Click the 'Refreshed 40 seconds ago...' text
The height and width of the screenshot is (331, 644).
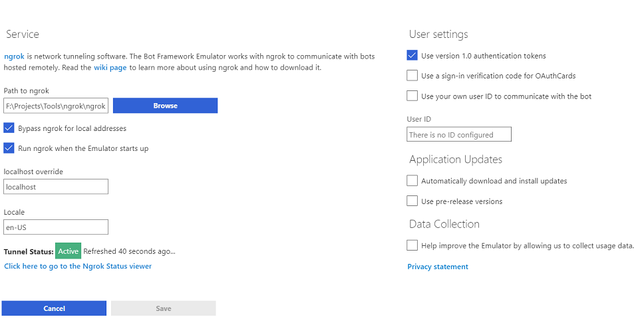[x=129, y=251]
